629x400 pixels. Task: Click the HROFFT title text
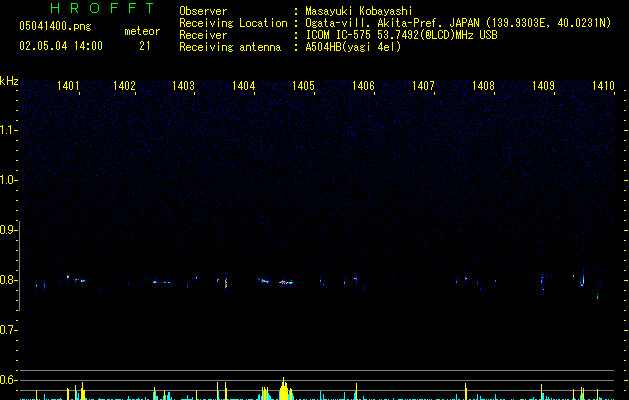pyautogui.click(x=103, y=8)
